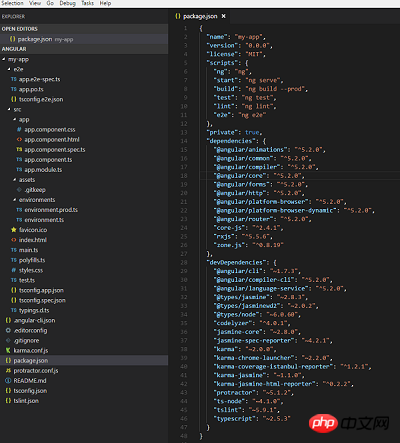Screen dimensions: 400x443
Task: Click "@angular/cli" devDependency key
Action: [238, 271]
